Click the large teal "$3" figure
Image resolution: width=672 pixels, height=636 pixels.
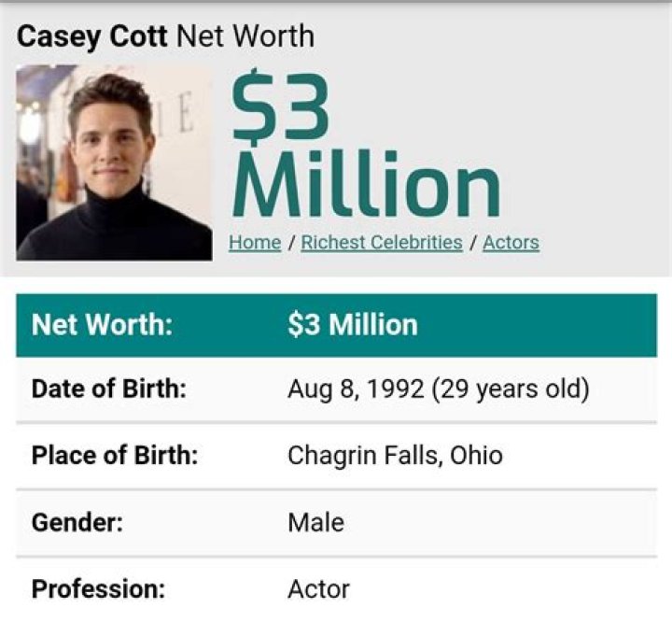[x=280, y=108]
